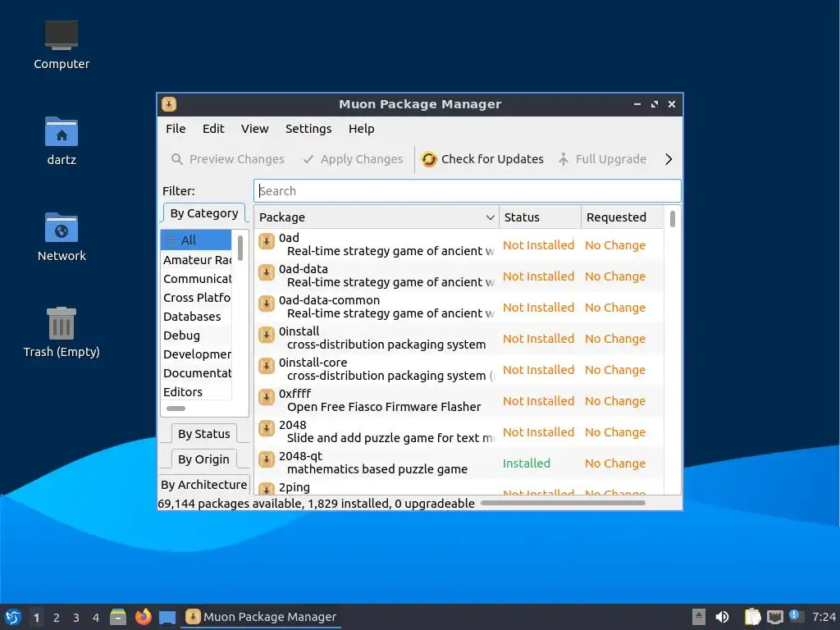840x630 pixels.
Task: Click the Full Upgrade arrow icon
Action: (x=563, y=159)
